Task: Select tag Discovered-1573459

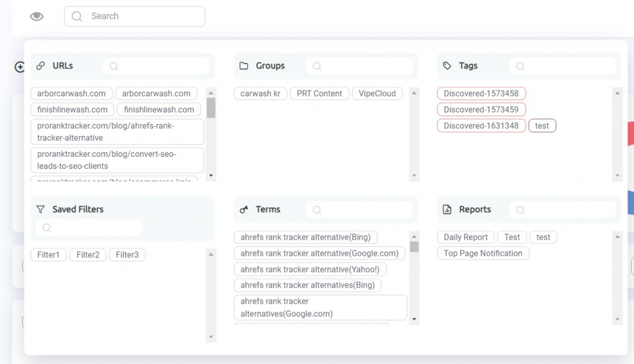Action: coord(481,109)
